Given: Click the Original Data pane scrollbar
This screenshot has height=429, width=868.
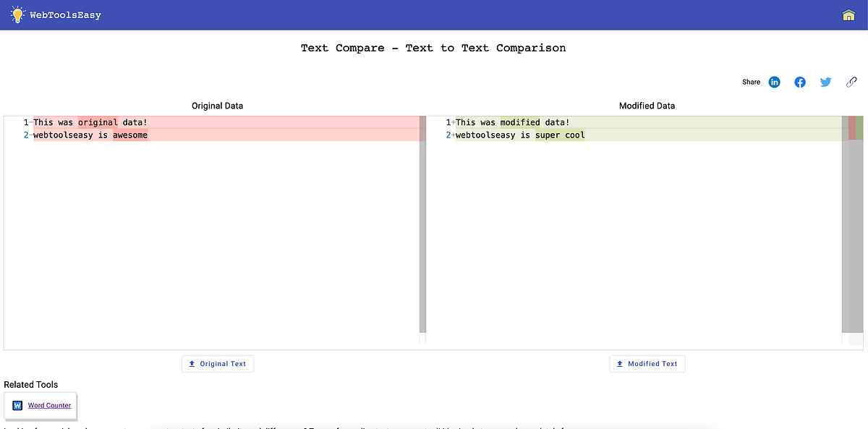Looking at the screenshot, I should 421,217.
